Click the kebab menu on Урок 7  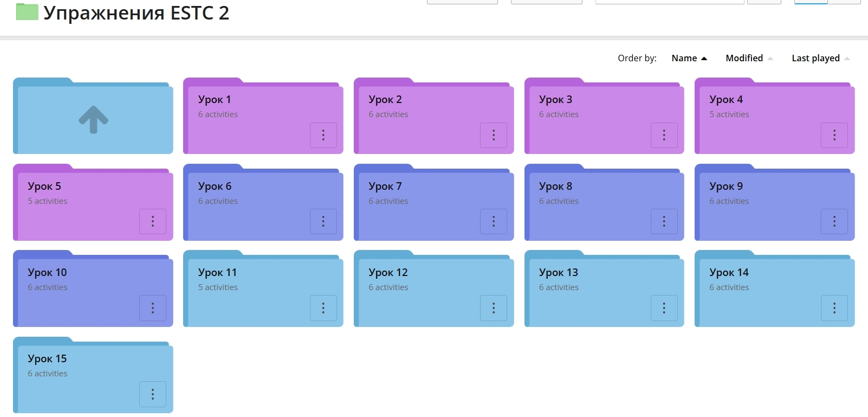pyautogui.click(x=494, y=221)
